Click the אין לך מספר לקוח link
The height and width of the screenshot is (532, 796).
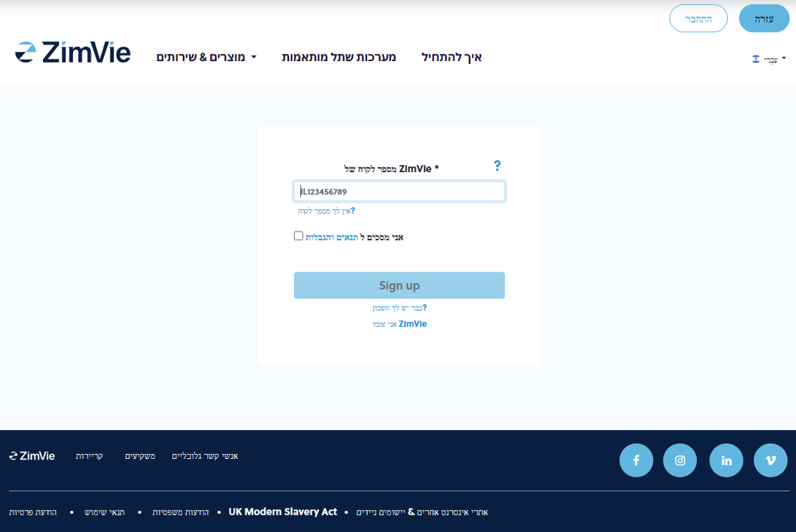pos(326,211)
